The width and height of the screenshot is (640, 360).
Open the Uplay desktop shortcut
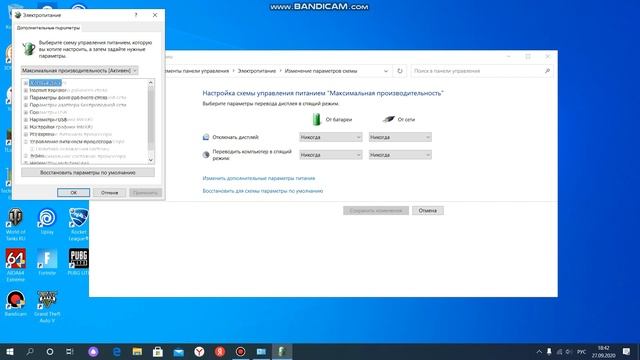coord(47,221)
